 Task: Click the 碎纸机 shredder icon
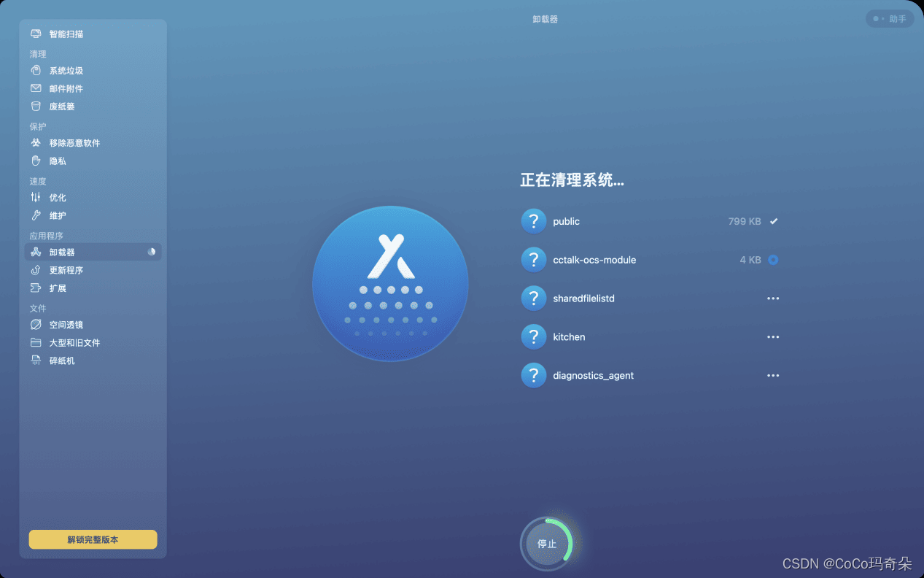click(x=36, y=361)
